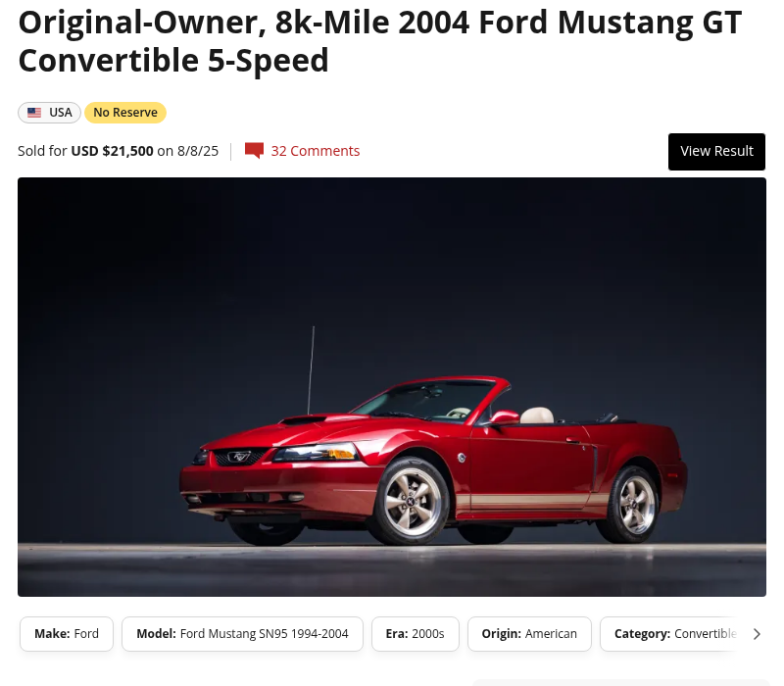Select the USA country badge

click(50, 113)
